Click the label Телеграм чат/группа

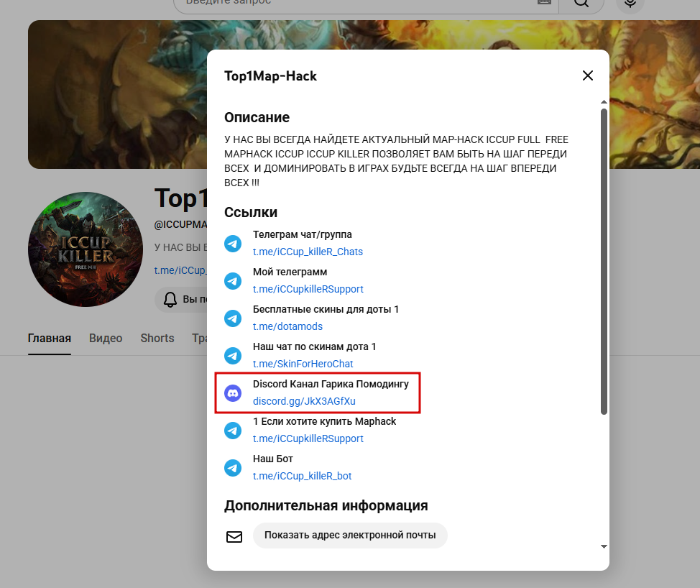pyautogui.click(x=303, y=234)
